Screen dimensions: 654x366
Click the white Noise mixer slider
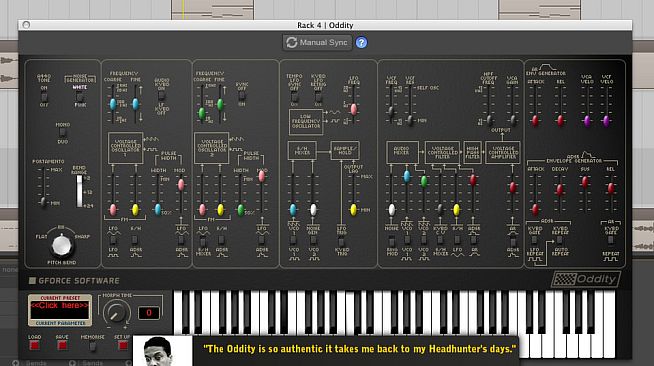pyautogui.click(x=392, y=210)
